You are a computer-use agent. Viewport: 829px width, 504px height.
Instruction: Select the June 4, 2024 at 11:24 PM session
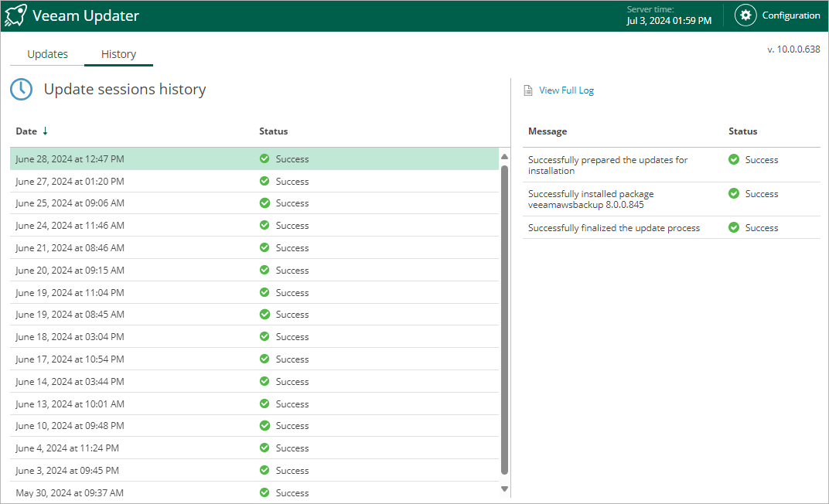tap(67, 448)
